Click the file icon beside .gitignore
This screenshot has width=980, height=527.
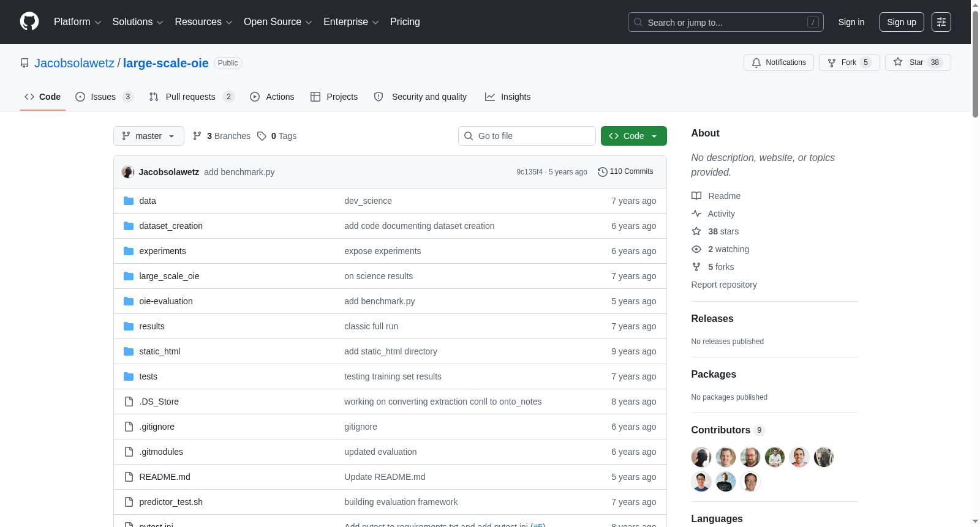(129, 427)
